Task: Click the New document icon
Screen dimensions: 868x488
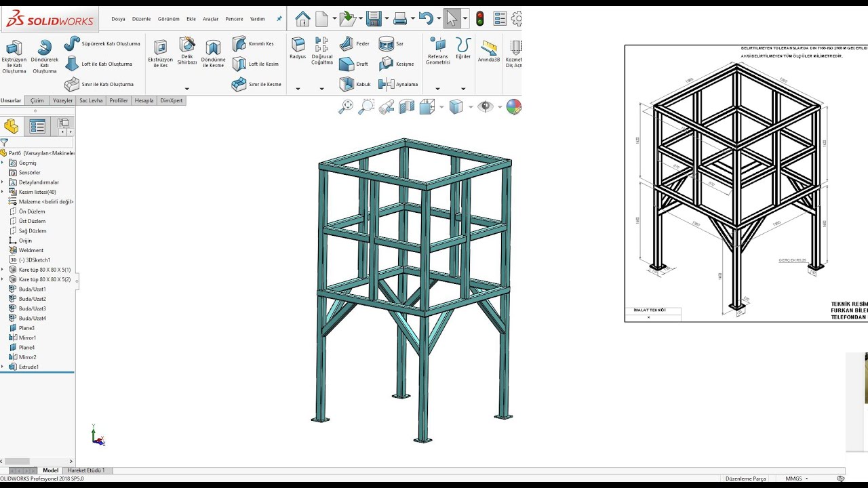Action: (x=321, y=19)
